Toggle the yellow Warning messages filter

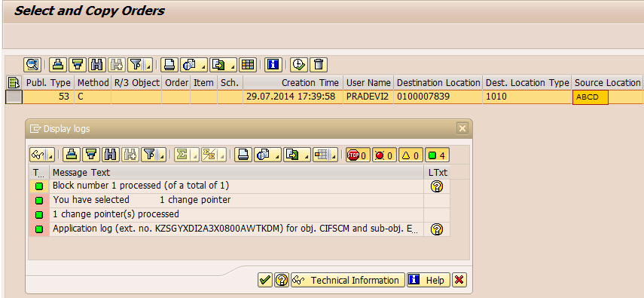(x=411, y=155)
